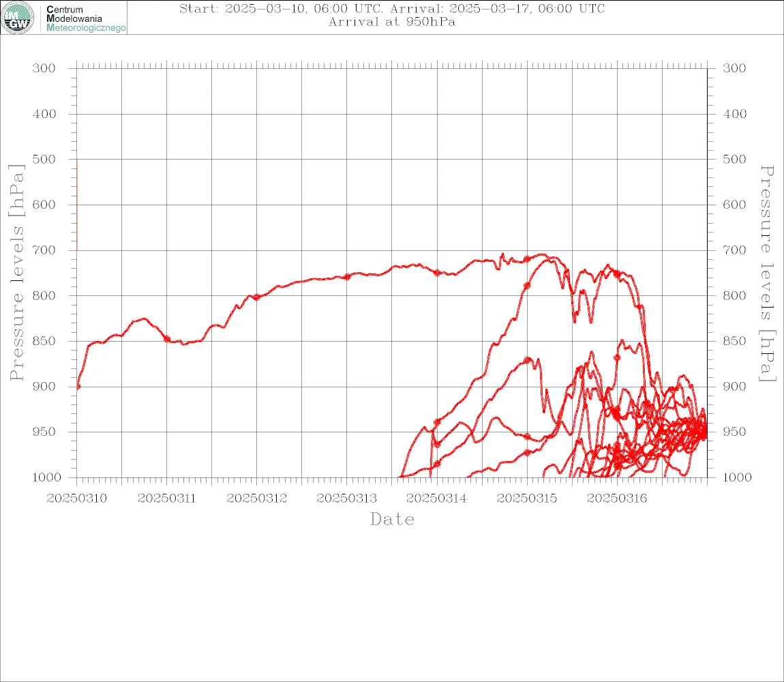Open the Centrum Modelowania Meteorologicznego link
This screenshot has height=682, width=784.
(x=86, y=18)
